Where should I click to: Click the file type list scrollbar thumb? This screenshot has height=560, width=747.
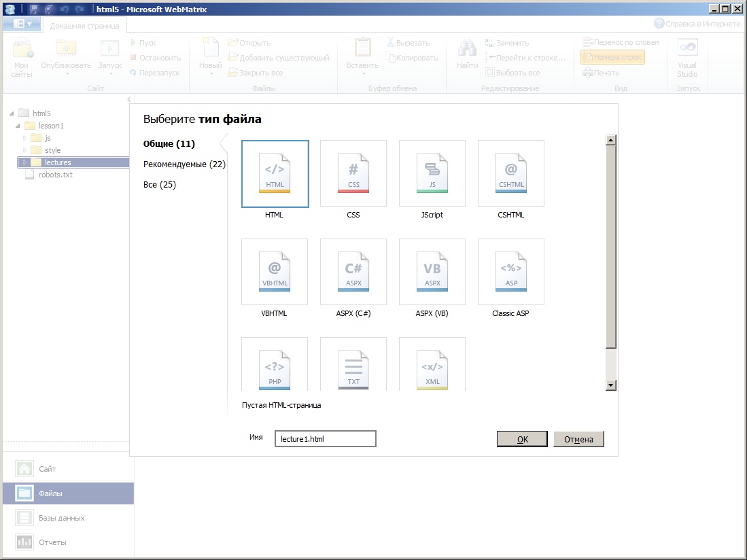[x=611, y=247]
